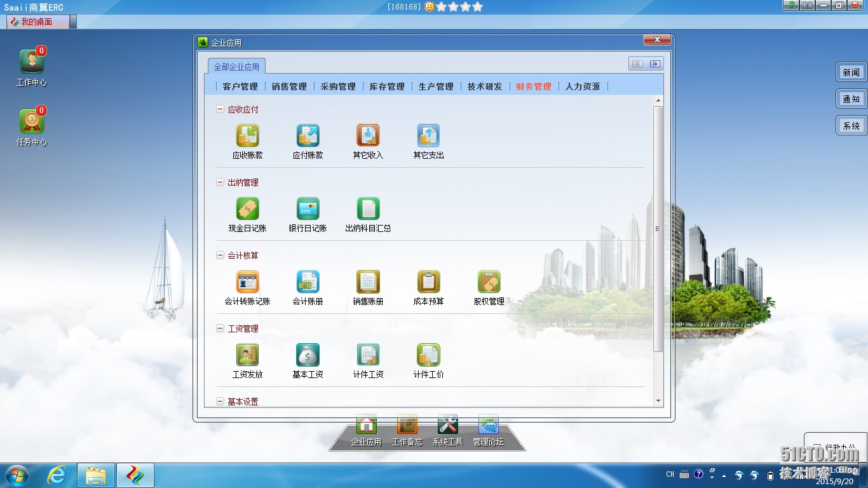Launch the 现金日记账 icon
This screenshot has height=488, width=868.
pos(247,209)
